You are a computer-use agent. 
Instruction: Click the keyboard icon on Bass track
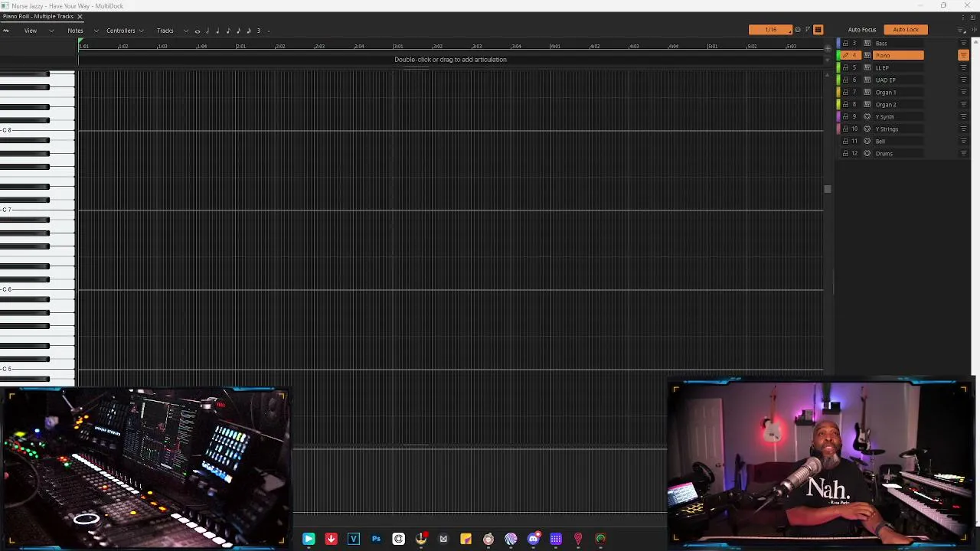point(867,43)
